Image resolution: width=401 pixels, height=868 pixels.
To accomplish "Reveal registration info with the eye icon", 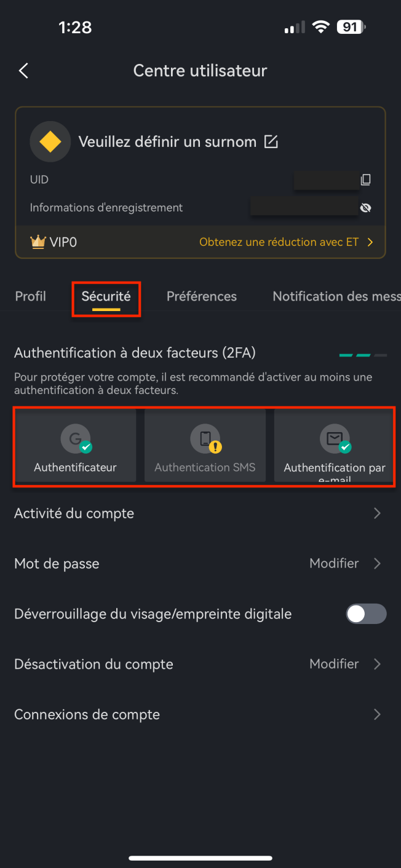I will point(366,207).
